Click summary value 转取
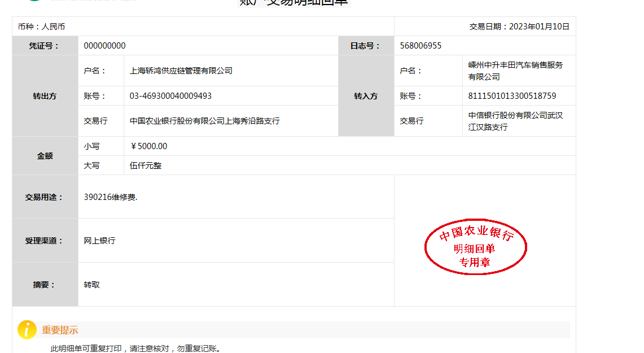644x353 pixels. tap(92, 285)
